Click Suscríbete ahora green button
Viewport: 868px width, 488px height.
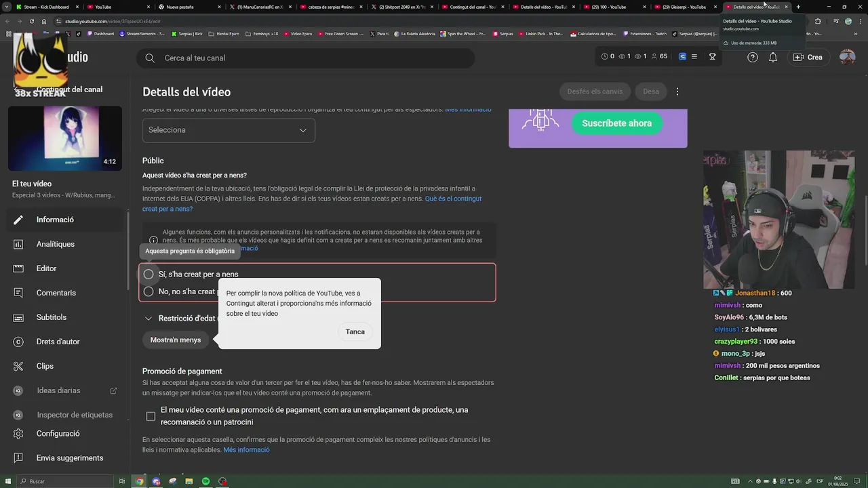pos(616,123)
